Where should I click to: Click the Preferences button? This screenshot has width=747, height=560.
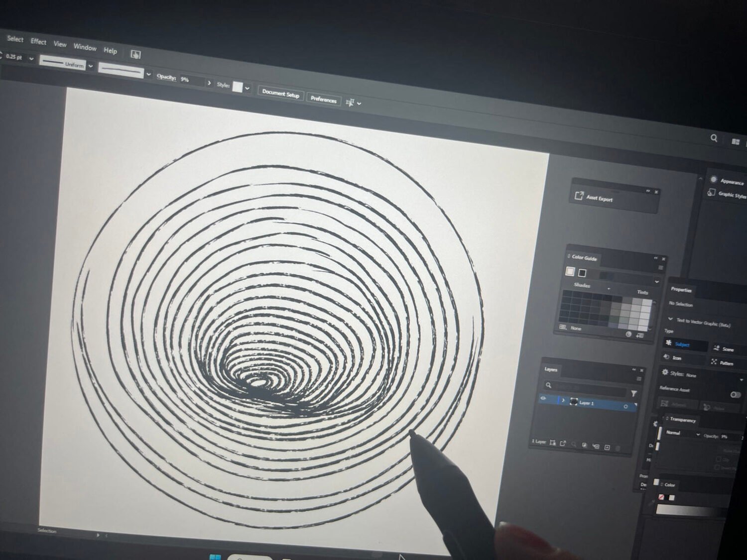coord(324,100)
